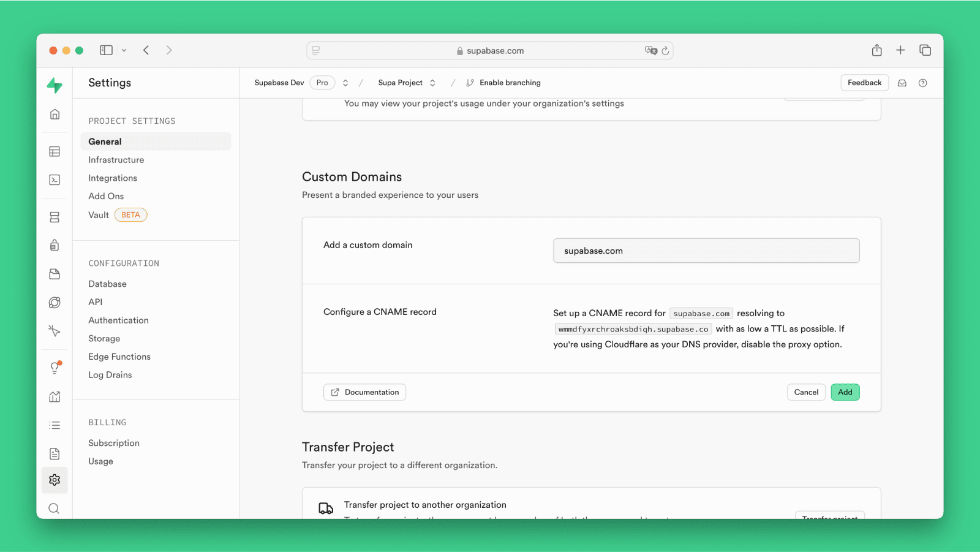Open the Logs list icon
The height and width of the screenshot is (552, 980).
coord(55,425)
